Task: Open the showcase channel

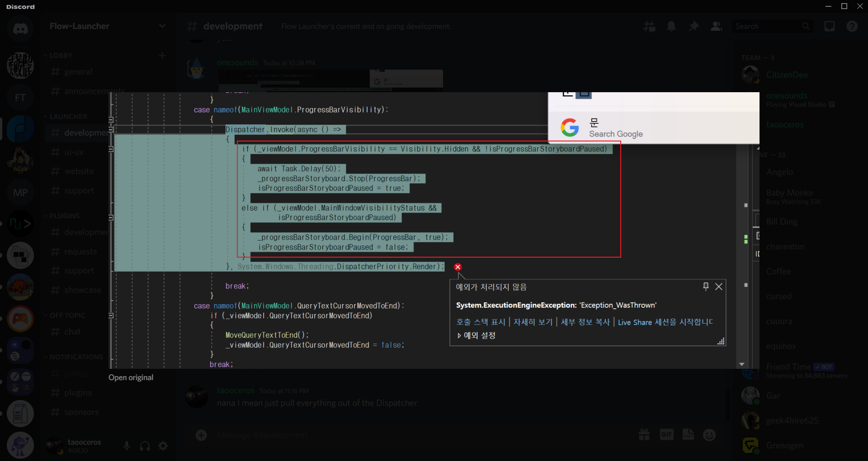Action: click(77, 290)
